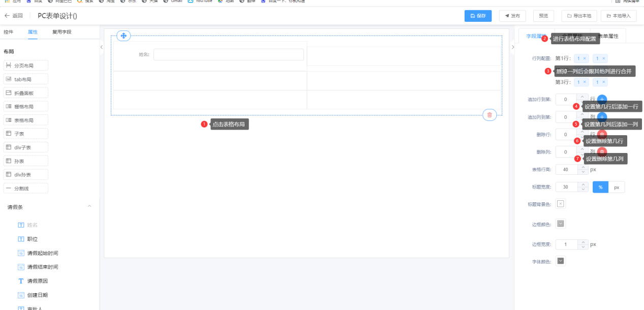Open the 边框颜色 color picker
Image resolution: width=644 pixels, height=310 pixels.
click(x=561, y=224)
